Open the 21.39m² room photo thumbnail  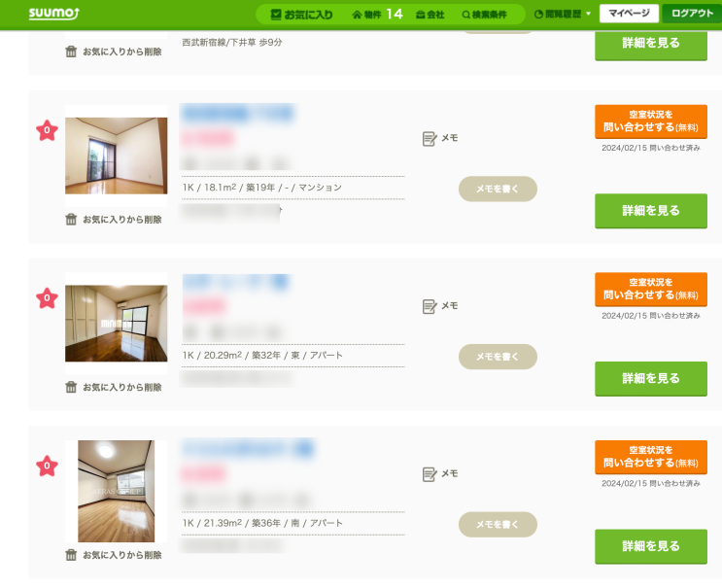point(116,491)
